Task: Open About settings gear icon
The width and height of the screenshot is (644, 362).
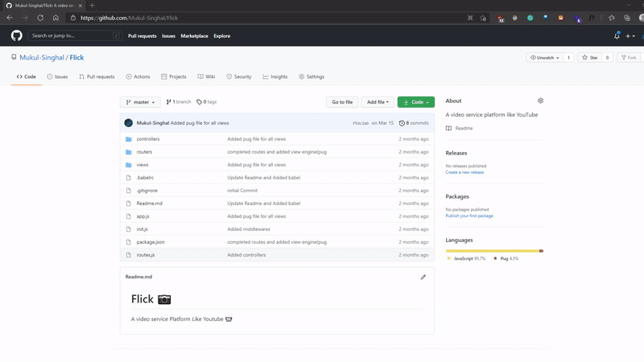Action: [x=540, y=101]
